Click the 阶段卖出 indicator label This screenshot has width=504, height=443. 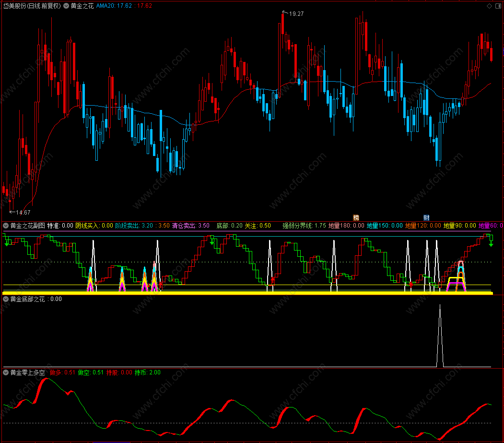(x=127, y=226)
